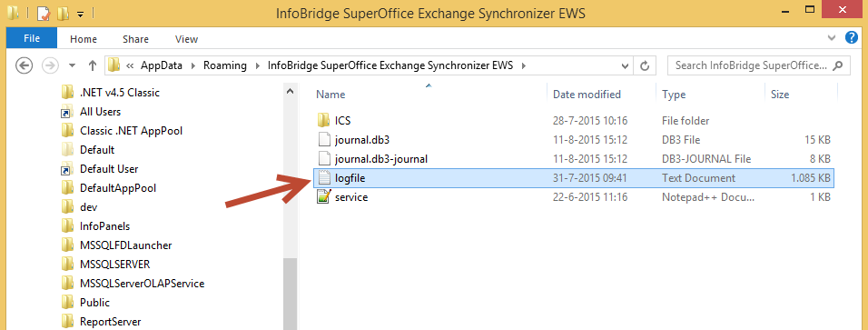Select the ICS folder icon
Screen dimensions: 868x330
[324, 120]
